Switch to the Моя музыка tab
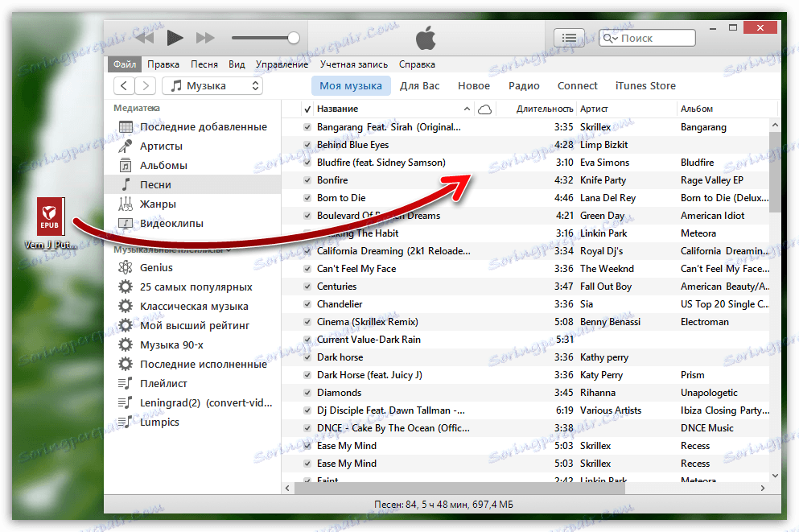 (x=351, y=85)
